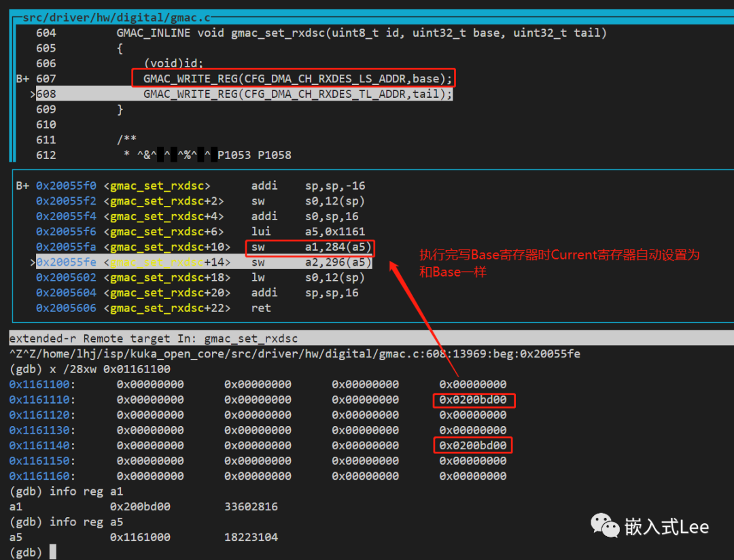Click the a5 hex value 0x1161000
The width and height of the screenshot is (734, 560).
click(x=140, y=538)
